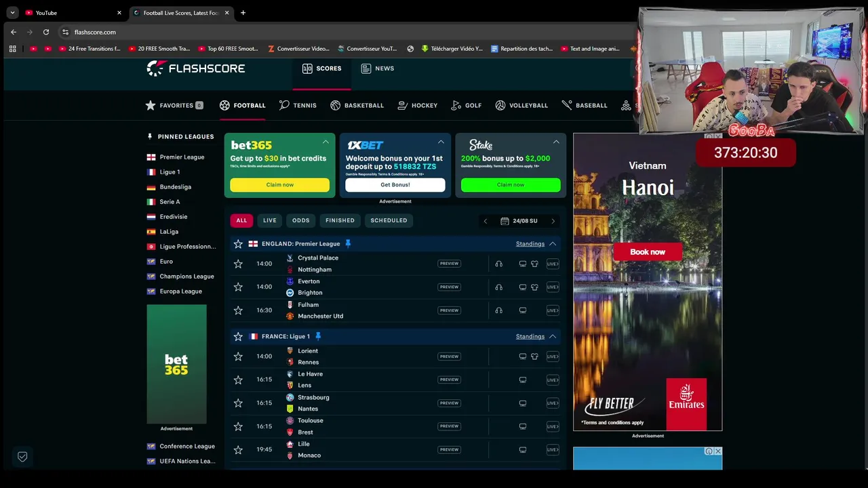
Task: Open PREVIEW for Lorient vs Rennes
Action: pos(449,357)
